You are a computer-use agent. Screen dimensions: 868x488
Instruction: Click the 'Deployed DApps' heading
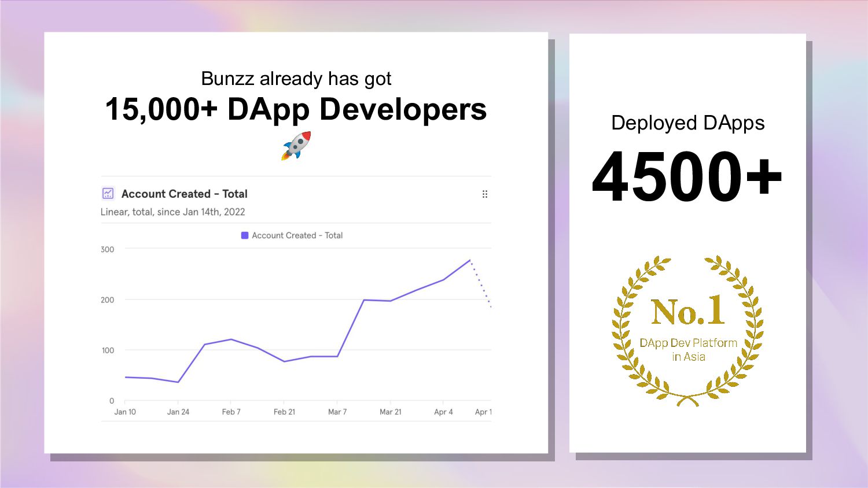coord(687,123)
